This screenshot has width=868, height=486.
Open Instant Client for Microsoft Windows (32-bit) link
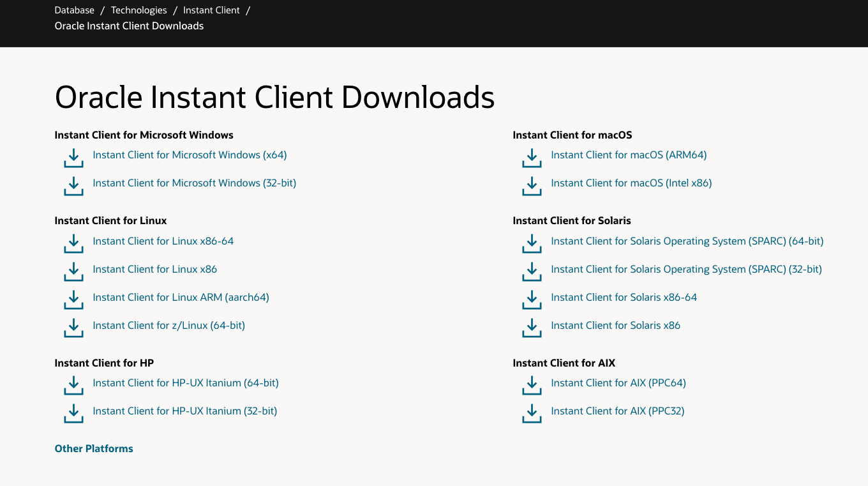click(x=195, y=183)
